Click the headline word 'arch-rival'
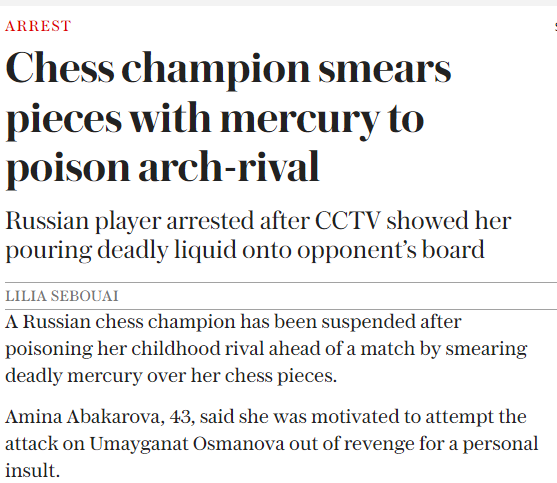Viewport: 557px width, 483px height. (x=229, y=167)
